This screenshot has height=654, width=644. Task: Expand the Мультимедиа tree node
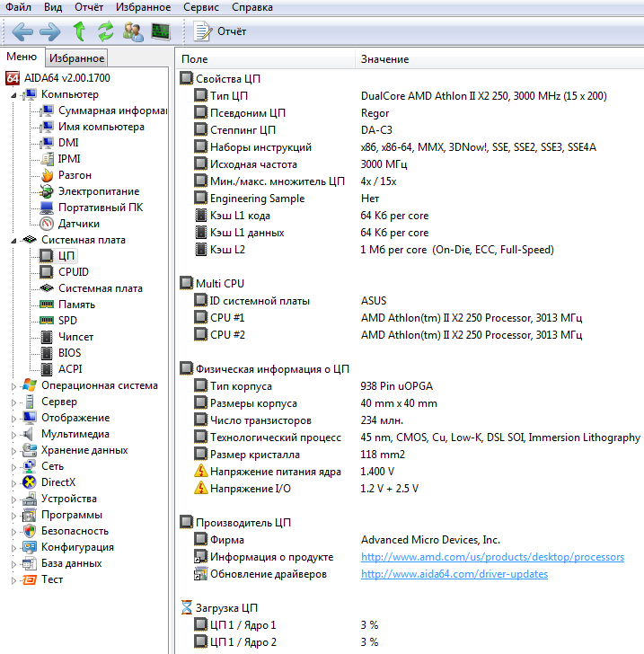13,435
